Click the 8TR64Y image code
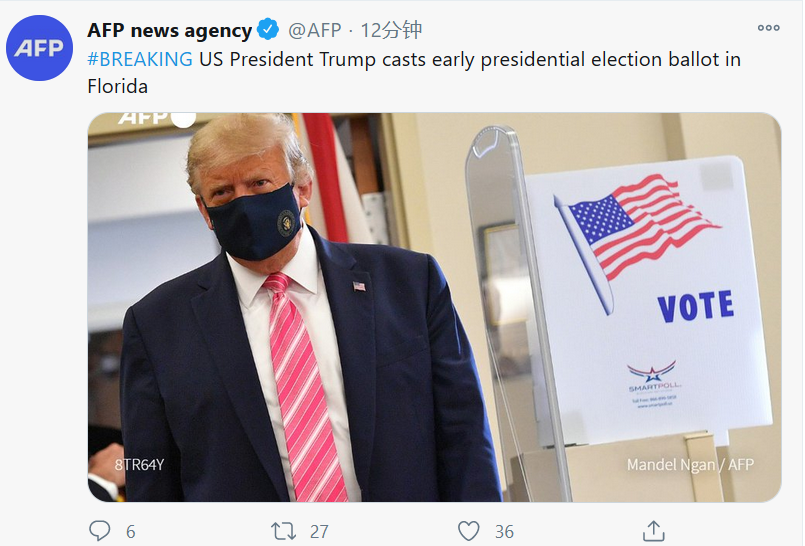Screen dimensions: 805x546 tap(139, 464)
